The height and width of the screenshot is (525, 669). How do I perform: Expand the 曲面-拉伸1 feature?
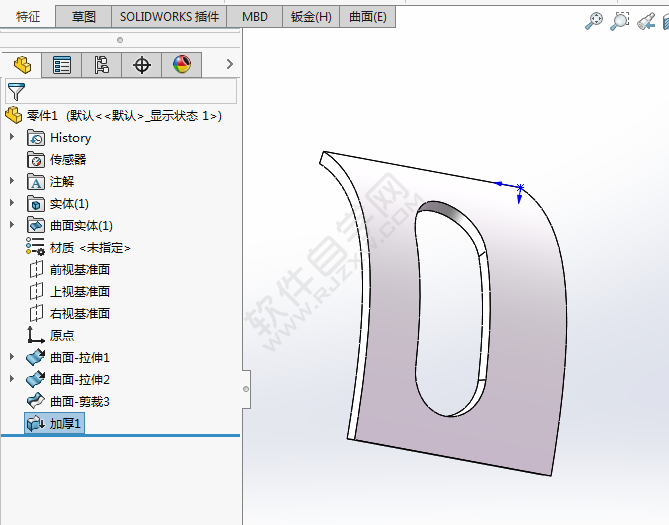tap(12, 356)
